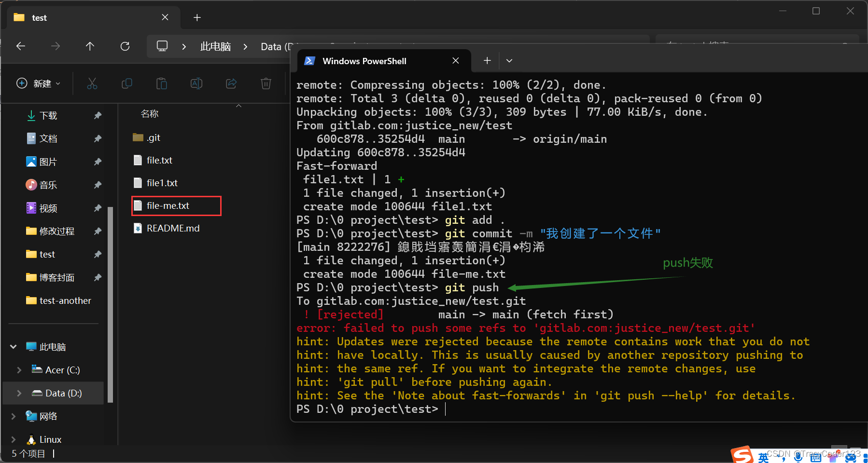
Task: Open test folder in sidebar
Action: point(47,255)
